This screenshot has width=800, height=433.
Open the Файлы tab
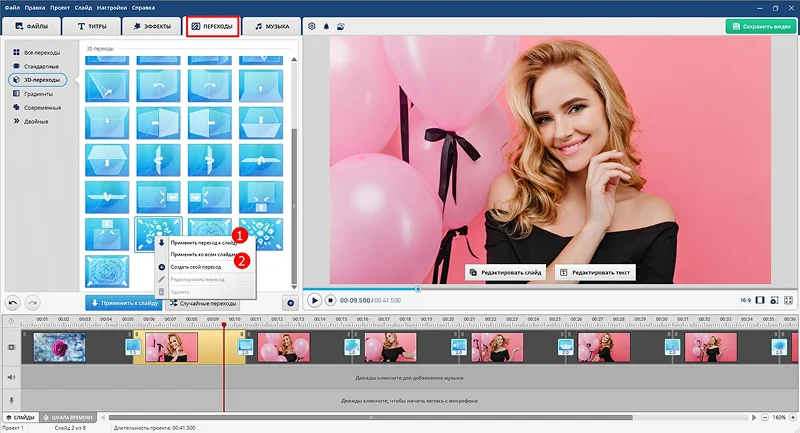tap(31, 26)
